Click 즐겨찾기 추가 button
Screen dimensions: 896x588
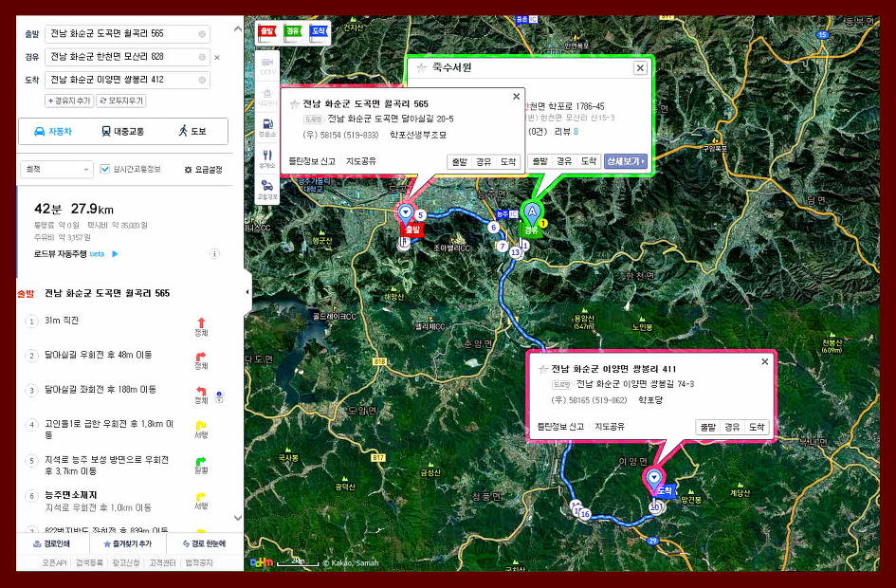click(x=127, y=544)
